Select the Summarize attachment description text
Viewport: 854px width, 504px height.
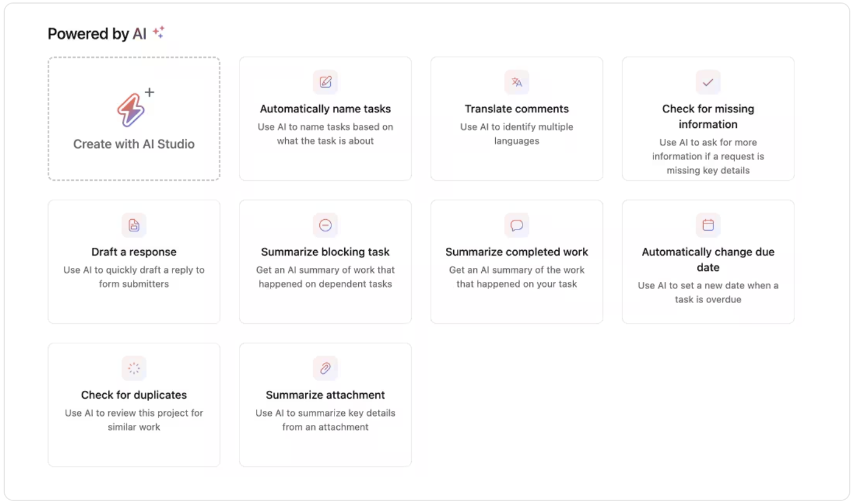pyautogui.click(x=325, y=420)
